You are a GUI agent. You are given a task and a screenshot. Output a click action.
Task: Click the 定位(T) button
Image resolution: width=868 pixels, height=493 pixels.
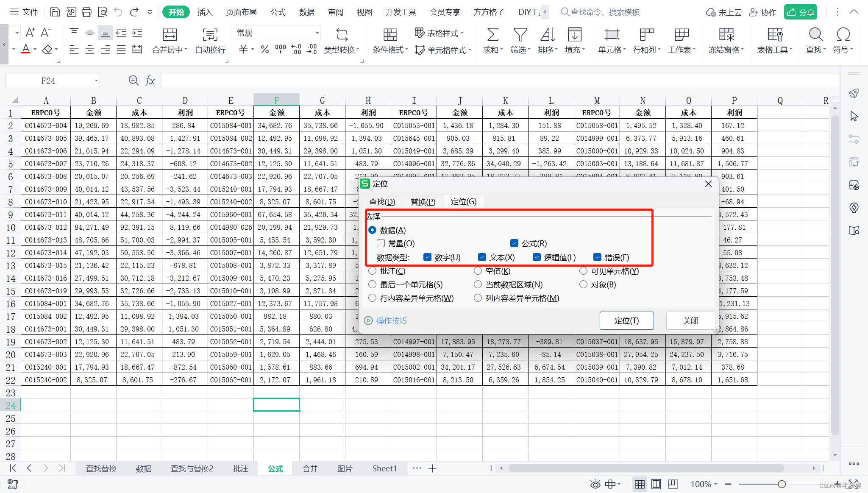coord(626,320)
